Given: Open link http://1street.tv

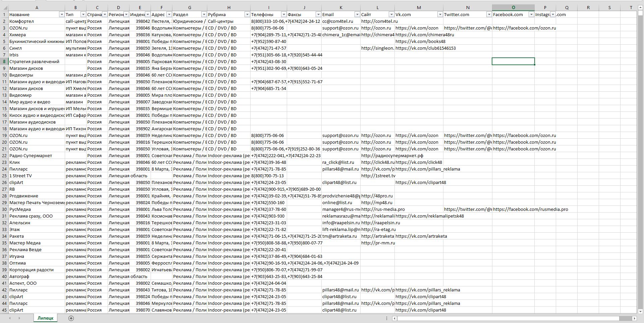Looking at the screenshot, I should tap(378, 176).
